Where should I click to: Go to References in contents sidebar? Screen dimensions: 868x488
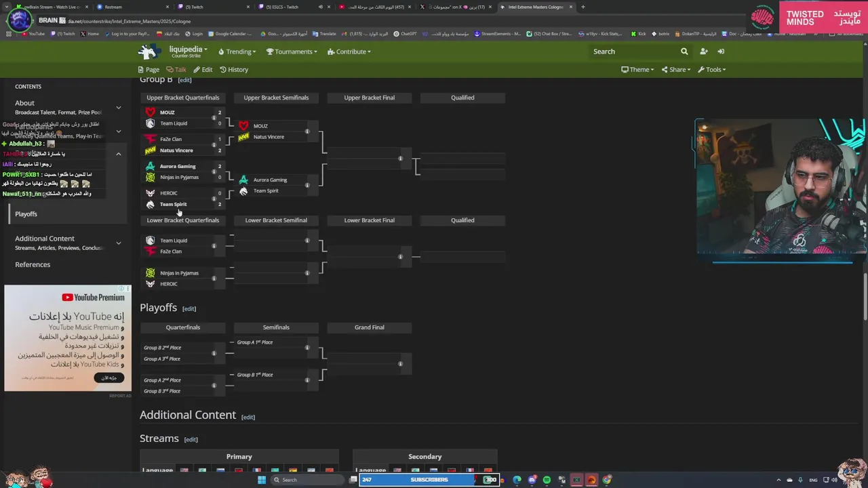(33, 264)
